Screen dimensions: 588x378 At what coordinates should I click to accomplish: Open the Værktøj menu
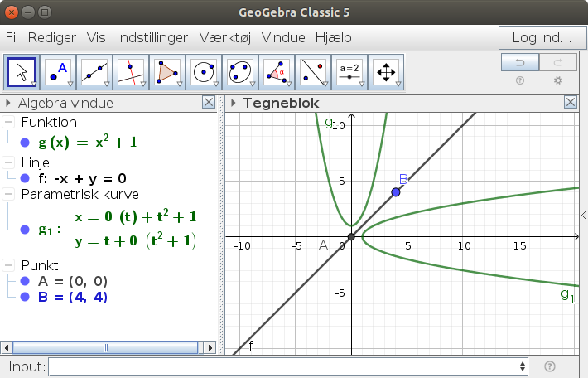click(225, 37)
